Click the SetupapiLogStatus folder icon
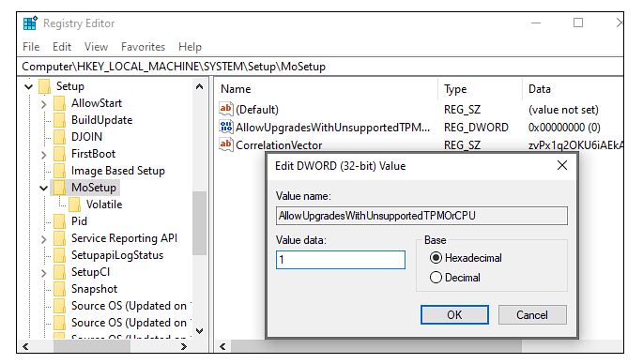Image resolution: width=643 pixels, height=364 pixels. 59,255
